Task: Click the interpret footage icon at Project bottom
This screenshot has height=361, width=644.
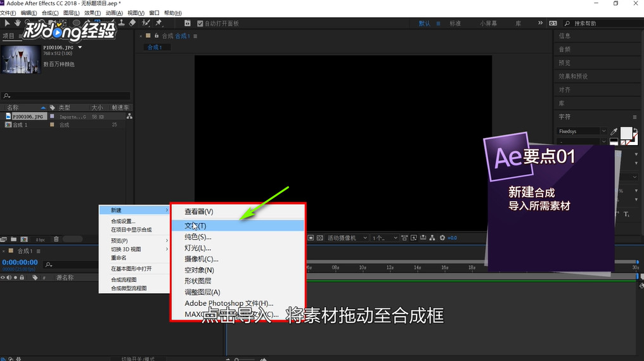Action: click(4, 239)
